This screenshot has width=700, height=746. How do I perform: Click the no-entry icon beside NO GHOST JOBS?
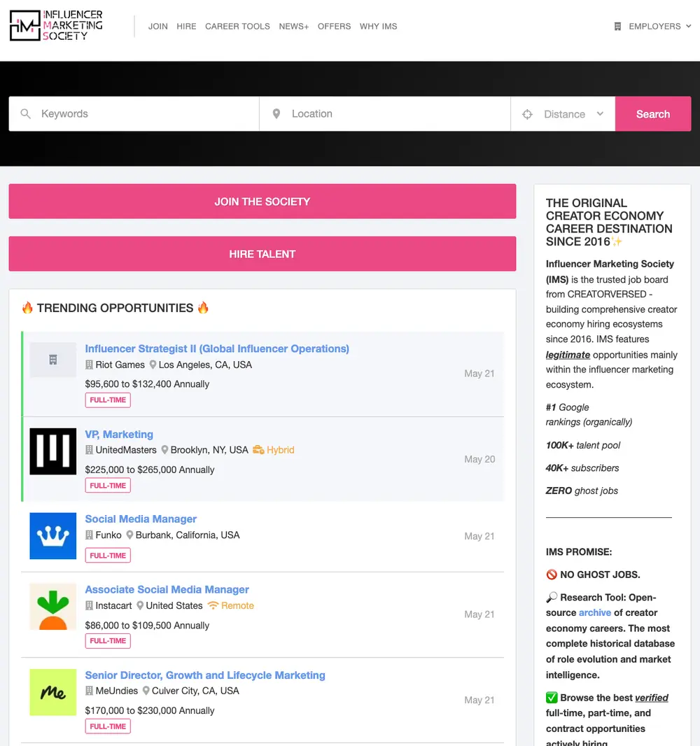(552, 575)
